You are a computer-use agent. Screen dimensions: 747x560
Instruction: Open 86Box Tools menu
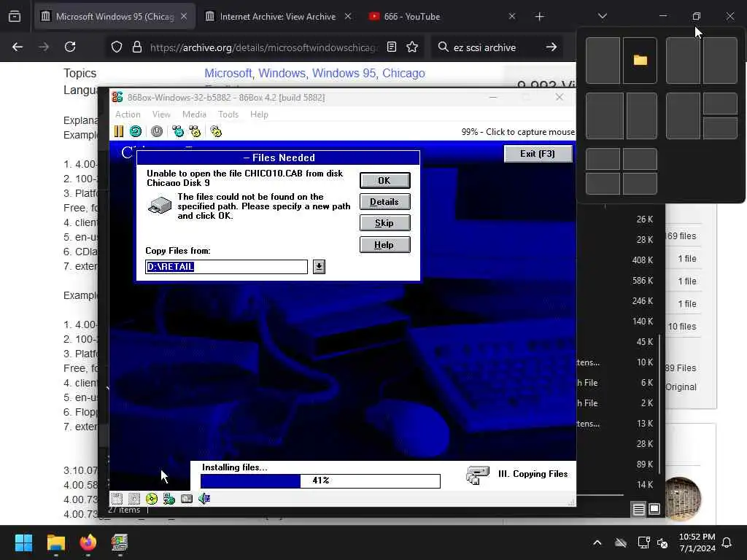(x=228, y=114)
